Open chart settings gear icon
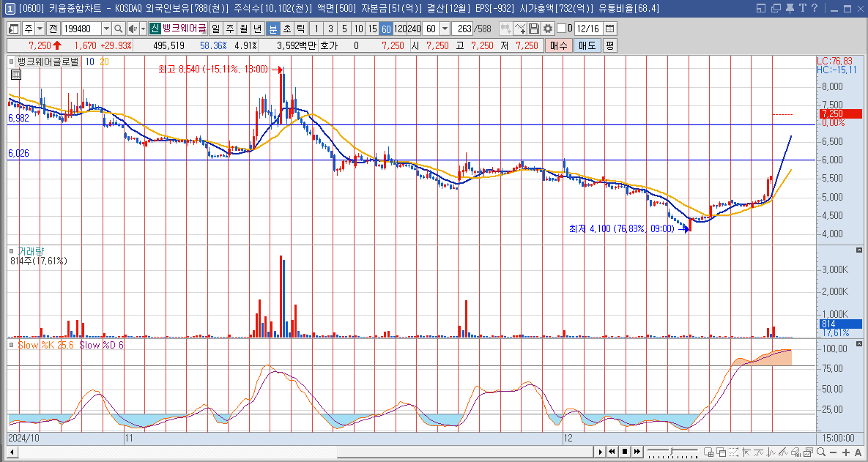Screen dimensions: 868x462 [x=547, y=29]
